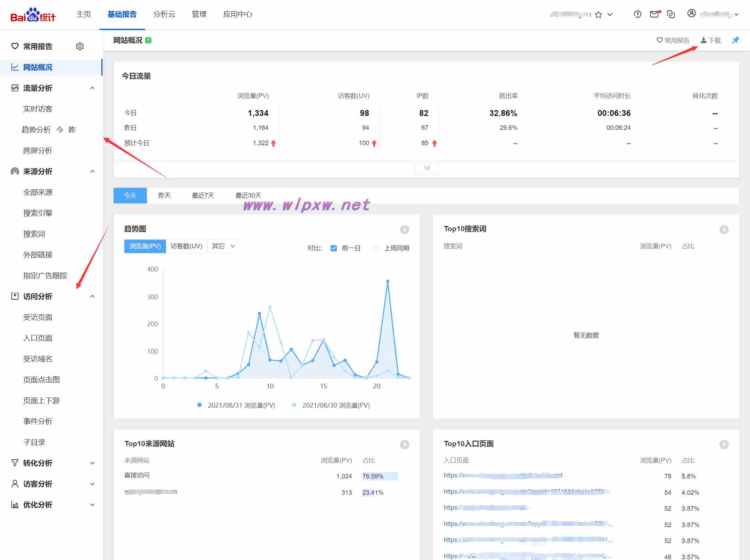The width and height of the screenshot is (750, 560).
Task: Click green help badge beside 网站概况
Action: pyautogui.click(x=148, y=40)
